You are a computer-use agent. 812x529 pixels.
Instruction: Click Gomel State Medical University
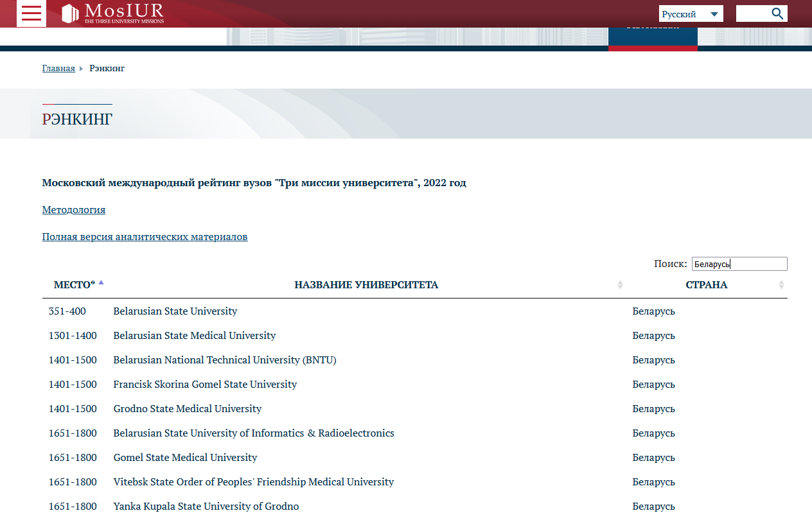click(186, 458)
